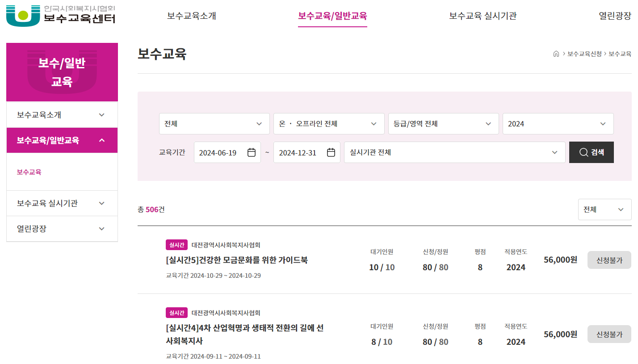Open the 등급/영역 전체 filter dropdown
This screenshot has height=364, width=638.
(443, 124)
